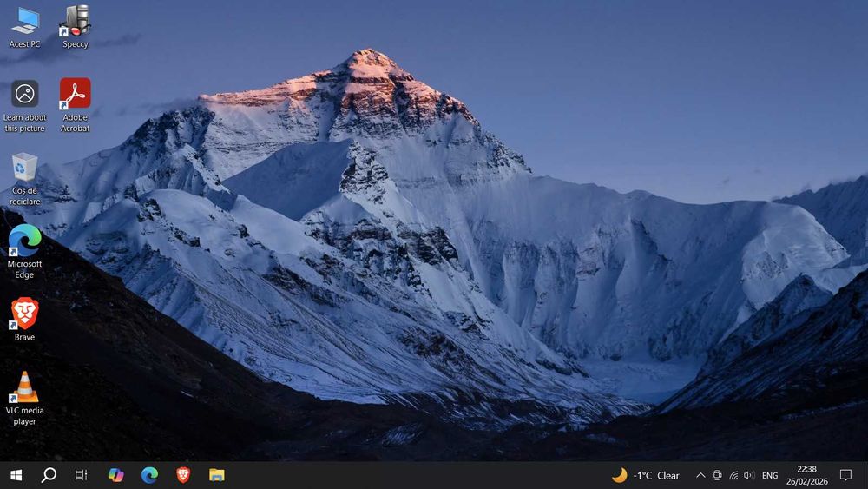This screenshot has height=489, width=868.
Task: Open the clock showing 22:38 26/02/2026
Action: 807,475
